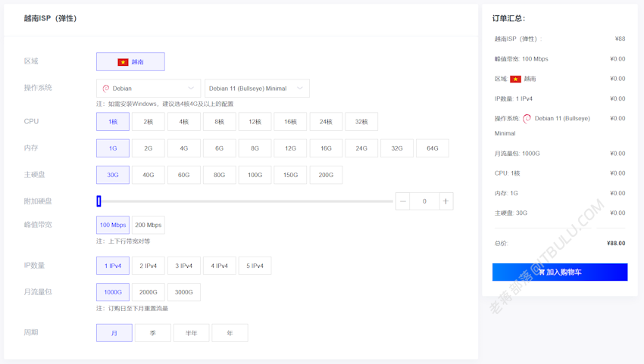Click the 加入购物车 add to cart button
Screen dimensions: 644x364
point(560,272)
